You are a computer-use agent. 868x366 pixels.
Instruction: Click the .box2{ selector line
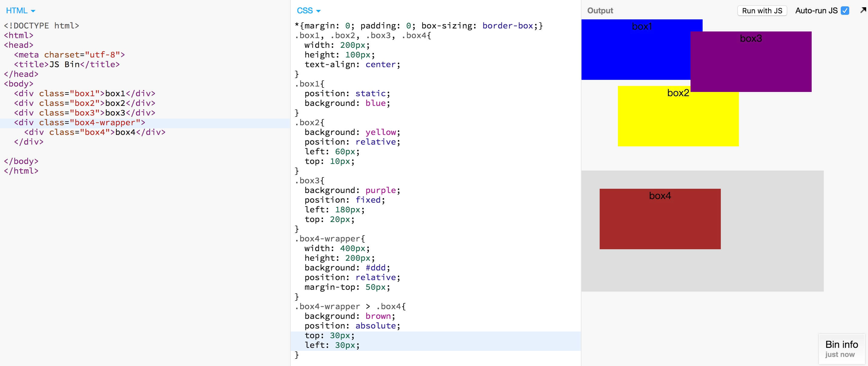(x=310, y=123)
